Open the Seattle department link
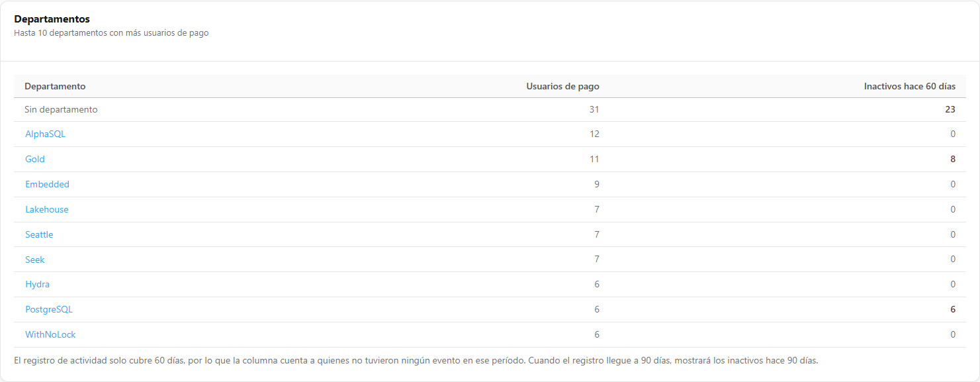980x382 pixels. point(39,234)
